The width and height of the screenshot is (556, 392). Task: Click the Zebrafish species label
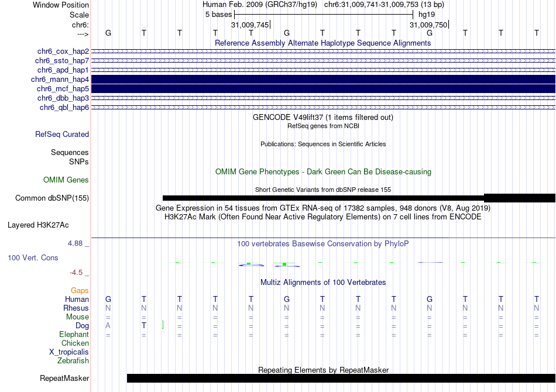[73, 360]
